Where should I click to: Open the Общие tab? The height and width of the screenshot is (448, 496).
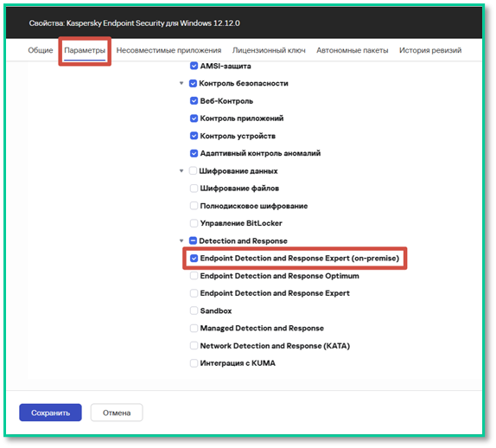[x=41, y=50]
